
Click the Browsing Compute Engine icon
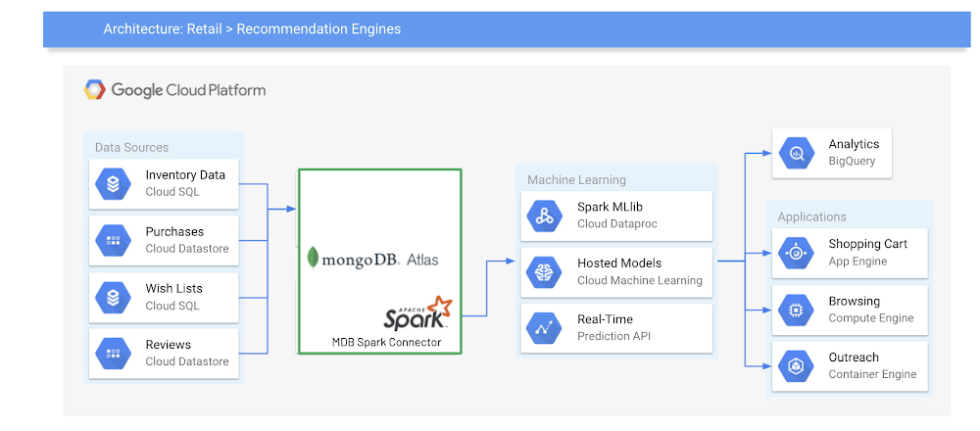click(796, 310)
